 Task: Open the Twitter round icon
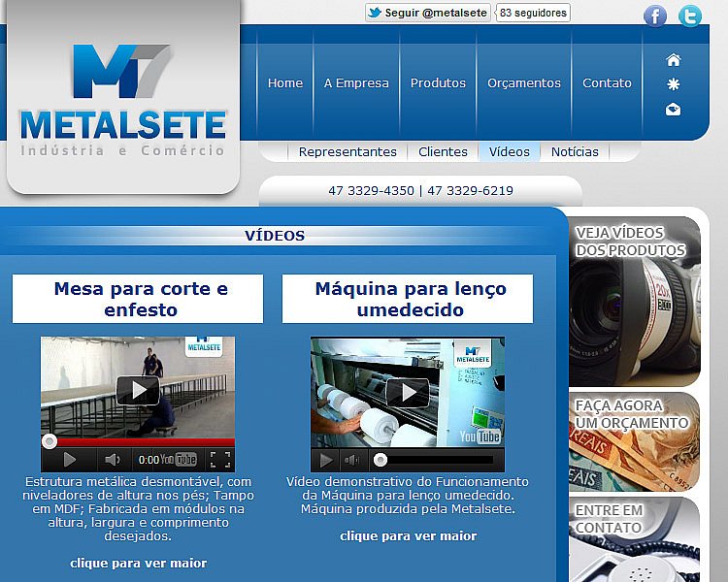click(x=690, y=16)
